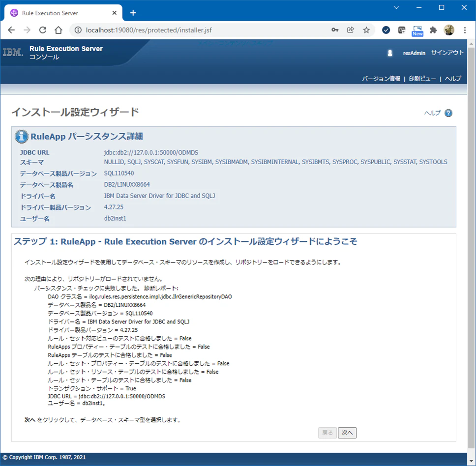The image size is (476, 466).
Task: Minimize the browser window
Action: point(419,7)
